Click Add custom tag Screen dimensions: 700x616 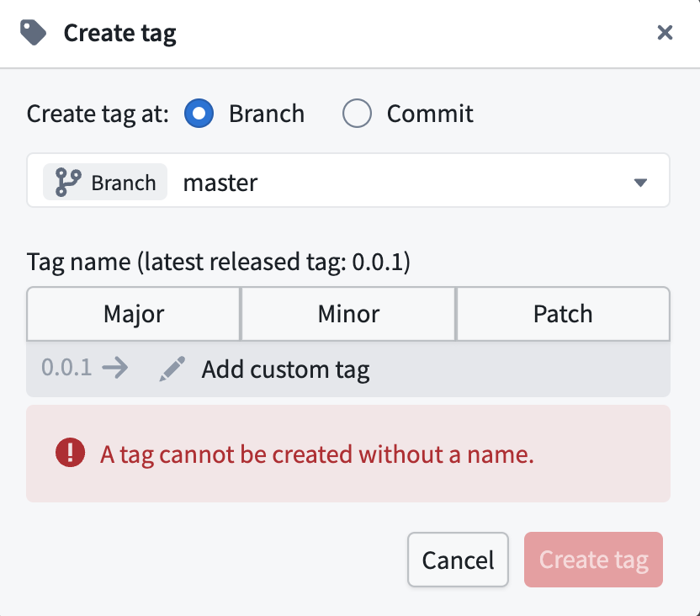(285, 369)
